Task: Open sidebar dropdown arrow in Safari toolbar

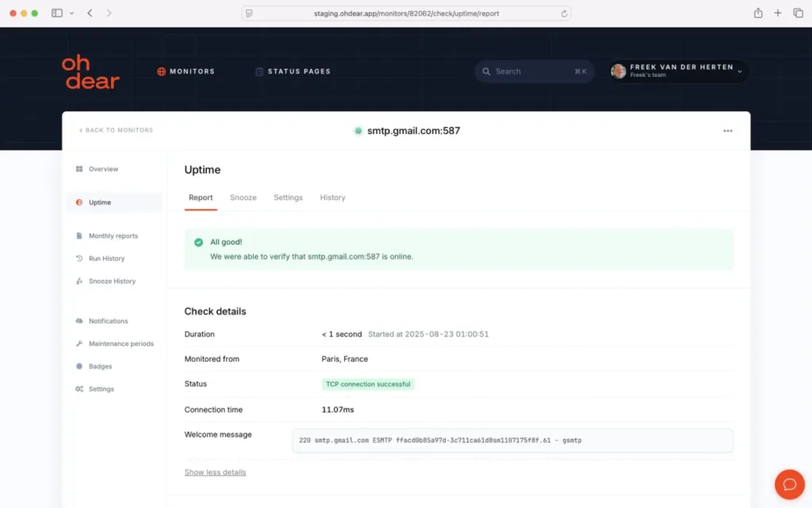Action: pyautogui.click(x=71, y=13)
